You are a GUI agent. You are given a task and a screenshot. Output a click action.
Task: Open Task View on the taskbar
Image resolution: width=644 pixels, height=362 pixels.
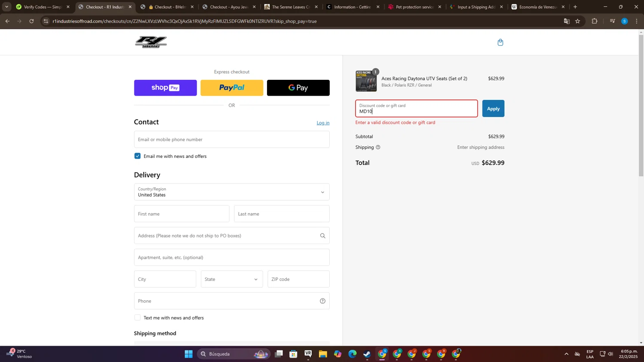279,354
